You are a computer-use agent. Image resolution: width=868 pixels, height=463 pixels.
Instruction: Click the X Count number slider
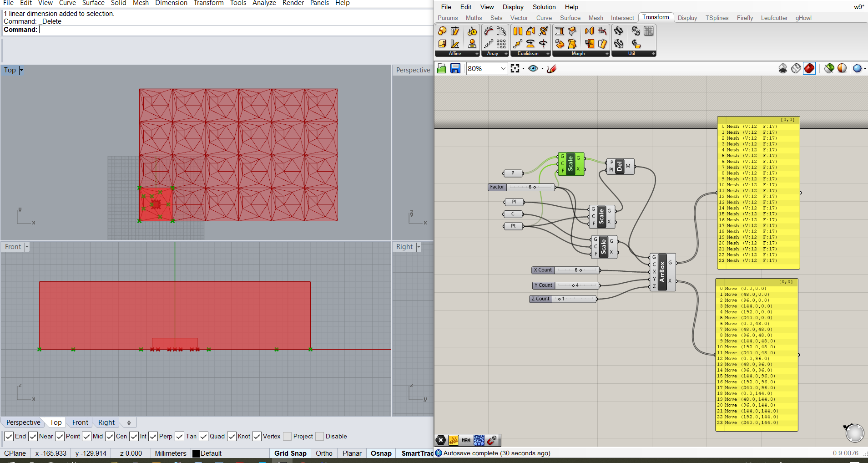click(566, 270)
